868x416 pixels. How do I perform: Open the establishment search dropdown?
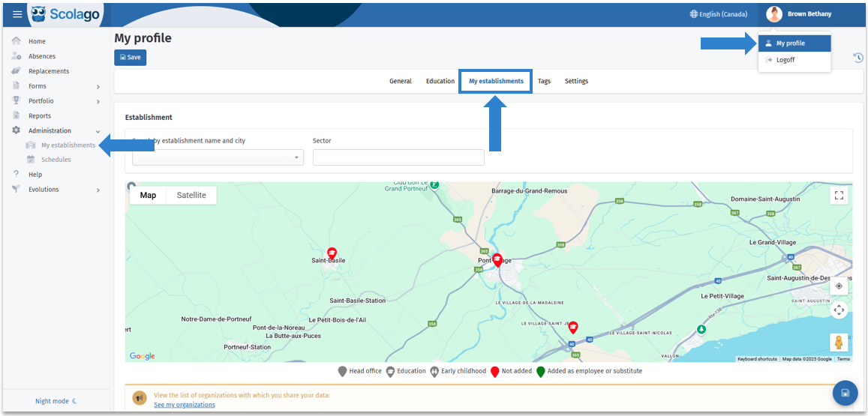pos(218,157)
